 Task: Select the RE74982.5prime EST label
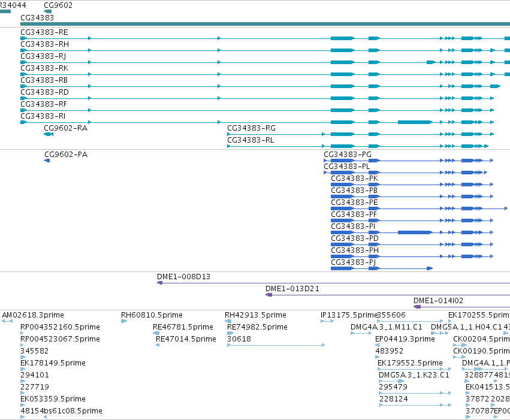pos(257,327)
